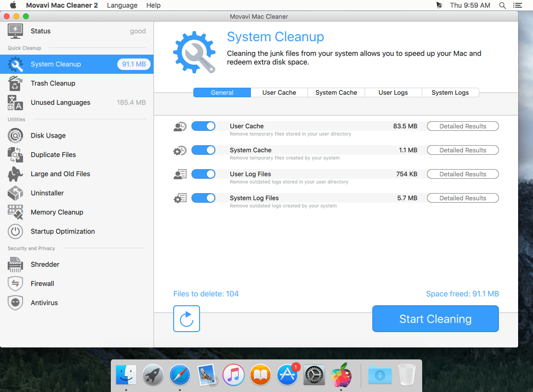Click the System Log Files row icon
The image size is (533, 392).
click(180, 198)
